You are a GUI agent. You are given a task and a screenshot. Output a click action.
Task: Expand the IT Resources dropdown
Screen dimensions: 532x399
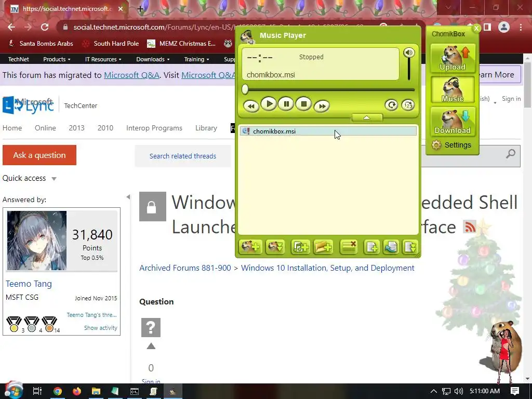click(103, 59)
